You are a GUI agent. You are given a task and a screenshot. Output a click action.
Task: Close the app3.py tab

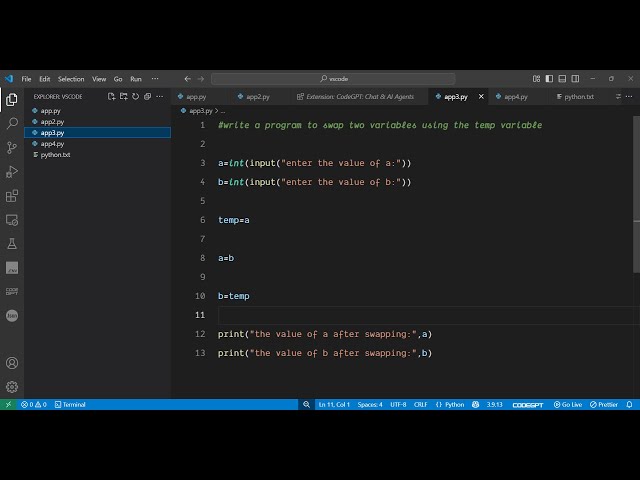click(x=481, y=97)
